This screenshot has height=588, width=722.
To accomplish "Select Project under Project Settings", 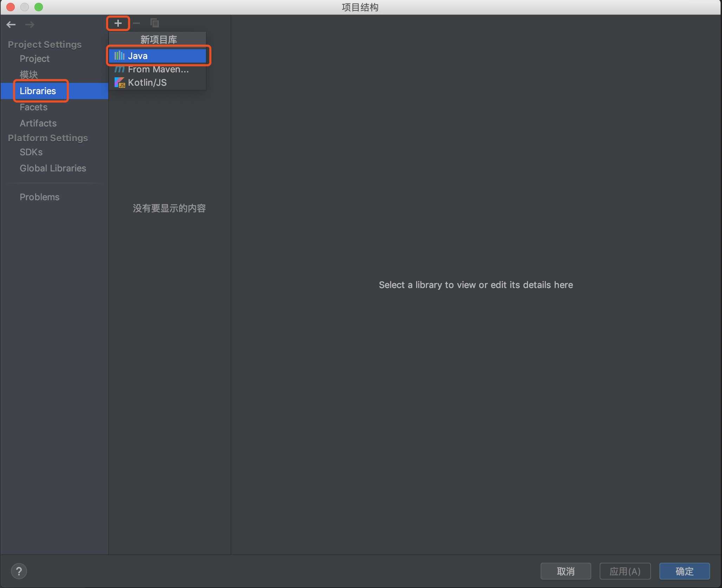I will tap(34, 58).
